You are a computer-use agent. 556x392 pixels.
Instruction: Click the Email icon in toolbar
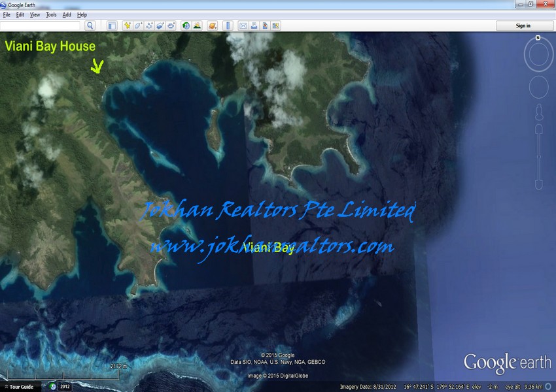coord(243,25)
